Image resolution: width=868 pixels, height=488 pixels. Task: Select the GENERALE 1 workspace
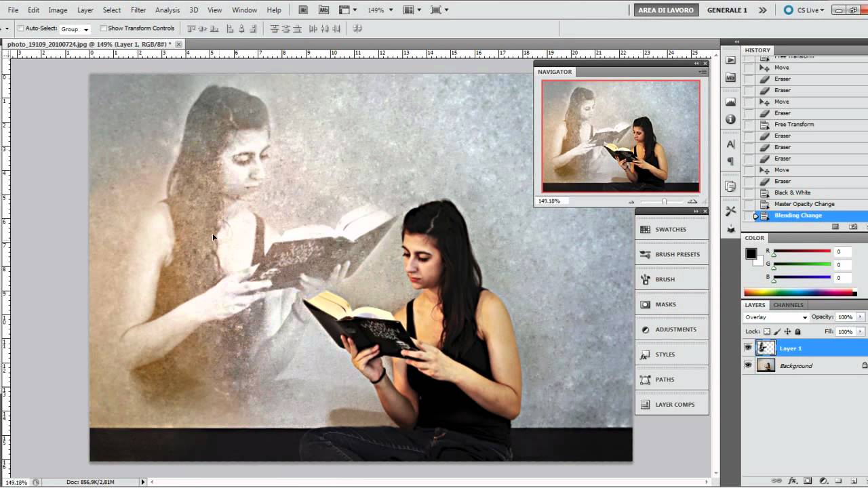coord(727,10)
